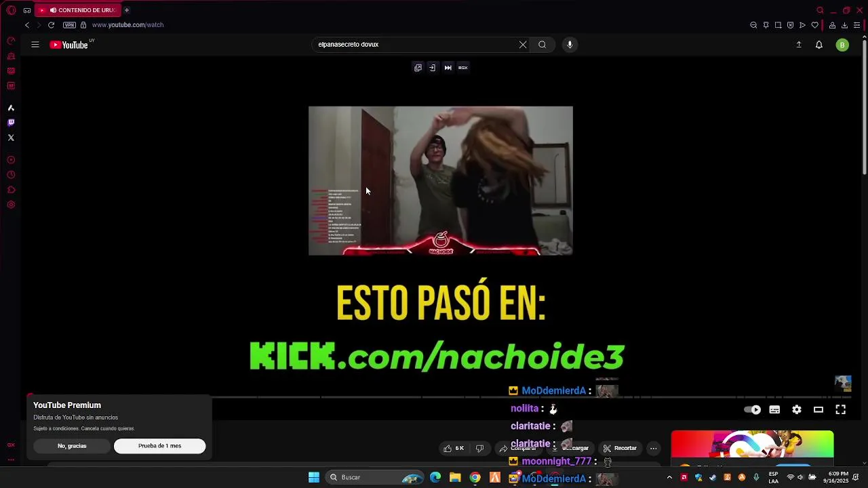This screenshot has height=488, width=868.
Task: Open the Windows Start menu
Action: click(x=314, y=477)
